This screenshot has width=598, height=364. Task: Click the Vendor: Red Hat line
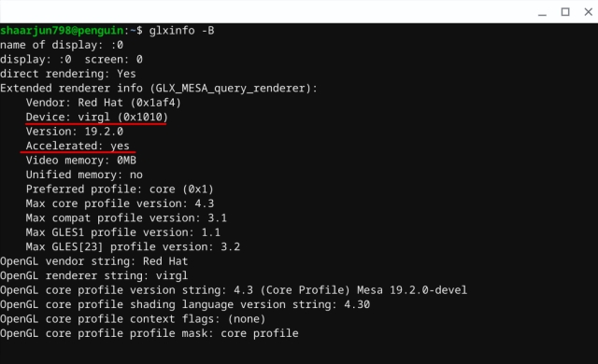pos(104,103)
